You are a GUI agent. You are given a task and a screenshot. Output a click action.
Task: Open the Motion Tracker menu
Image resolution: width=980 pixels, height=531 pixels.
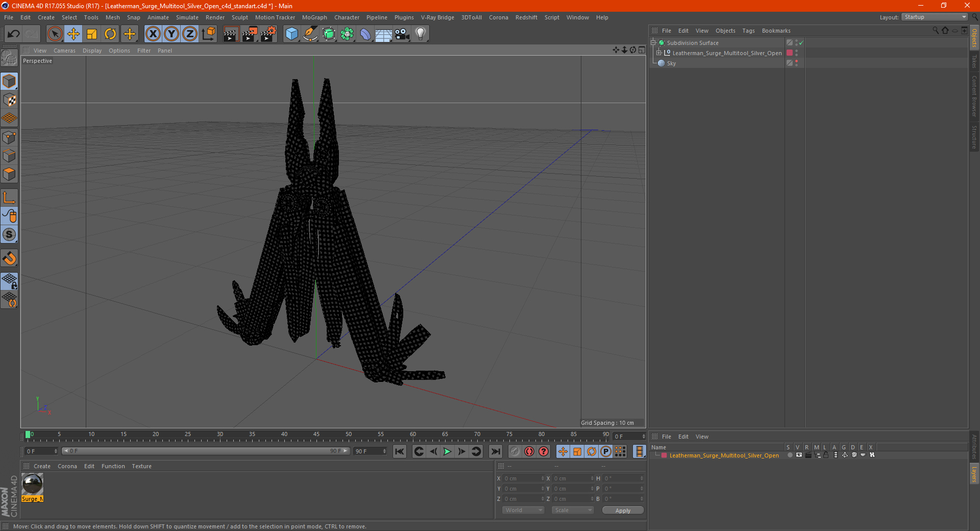coord(275,17)
